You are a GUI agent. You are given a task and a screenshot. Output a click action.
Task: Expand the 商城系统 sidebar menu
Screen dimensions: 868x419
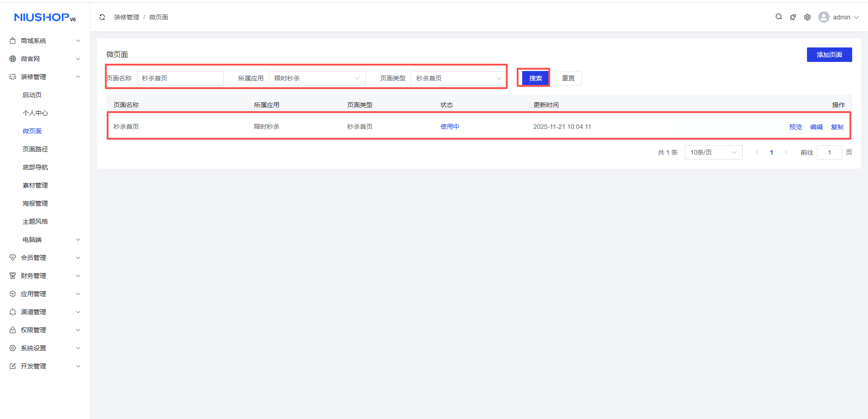[x=45, y=41]
